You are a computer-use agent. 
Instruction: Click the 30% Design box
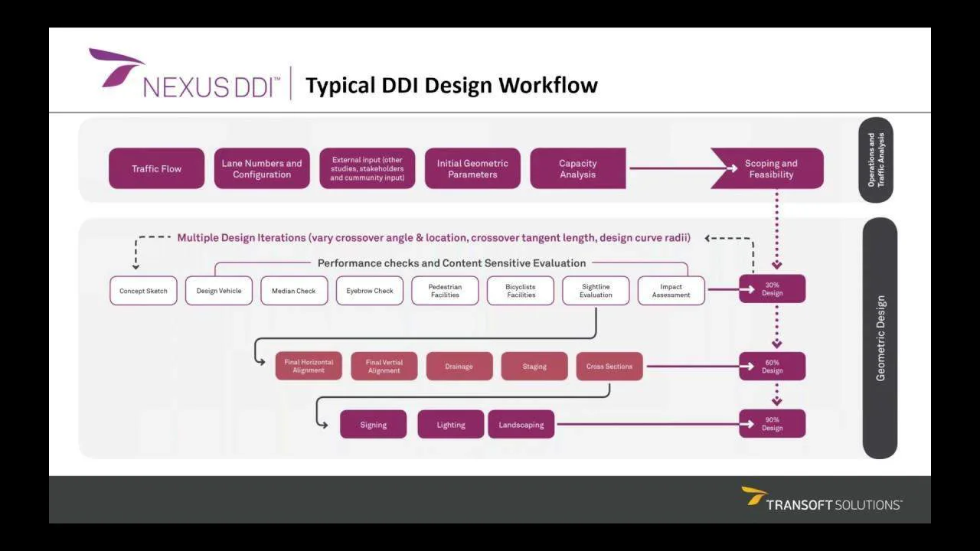(x=773, y=289)
